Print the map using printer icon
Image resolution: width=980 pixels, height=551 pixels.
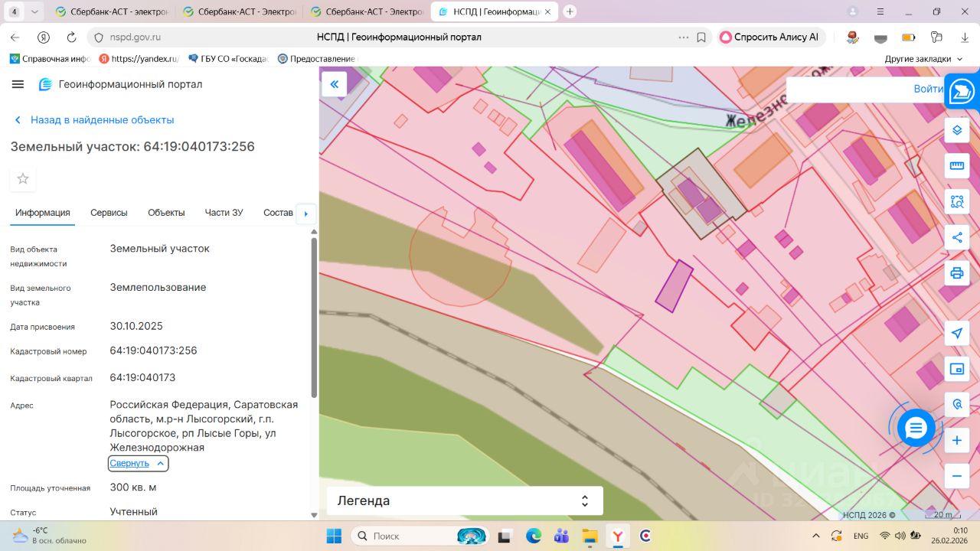[956, 272]
